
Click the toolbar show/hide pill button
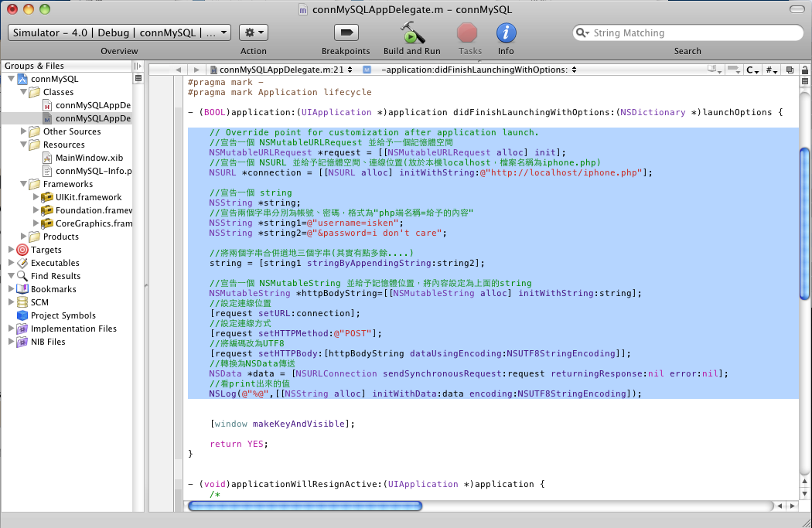point(797,9)
